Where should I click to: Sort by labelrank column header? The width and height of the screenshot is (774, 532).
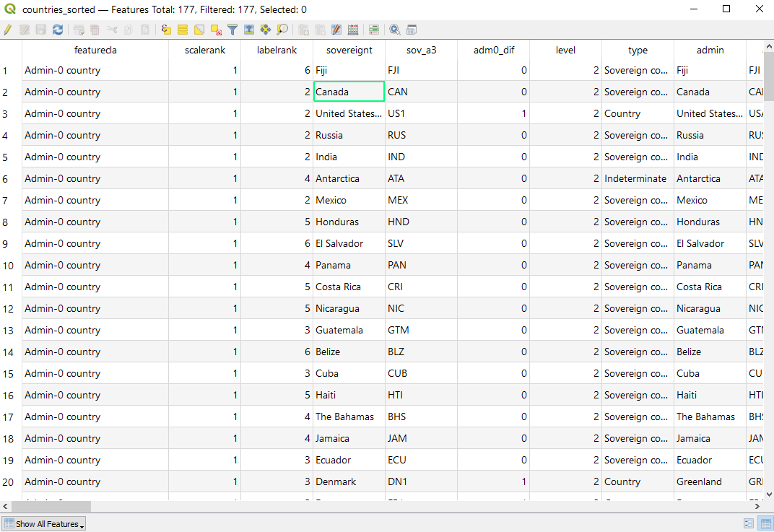pos(277,50)
